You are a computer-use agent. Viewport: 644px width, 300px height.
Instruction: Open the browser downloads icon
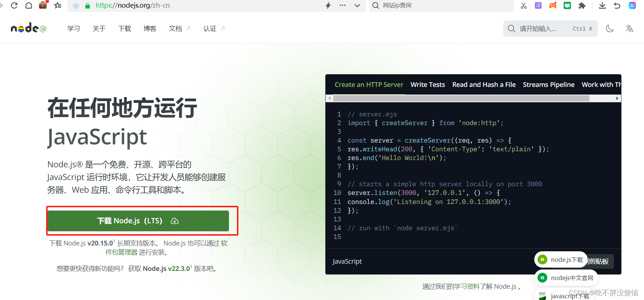pyautogui.click(x=602, y=5)
